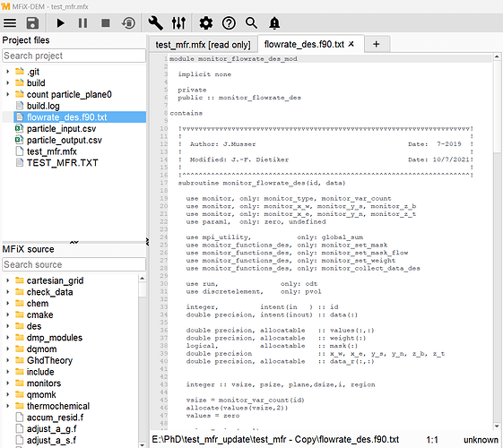Switch to test_mfr.mfx [read only] tab

pyautogui.click(x=203, y=45)
